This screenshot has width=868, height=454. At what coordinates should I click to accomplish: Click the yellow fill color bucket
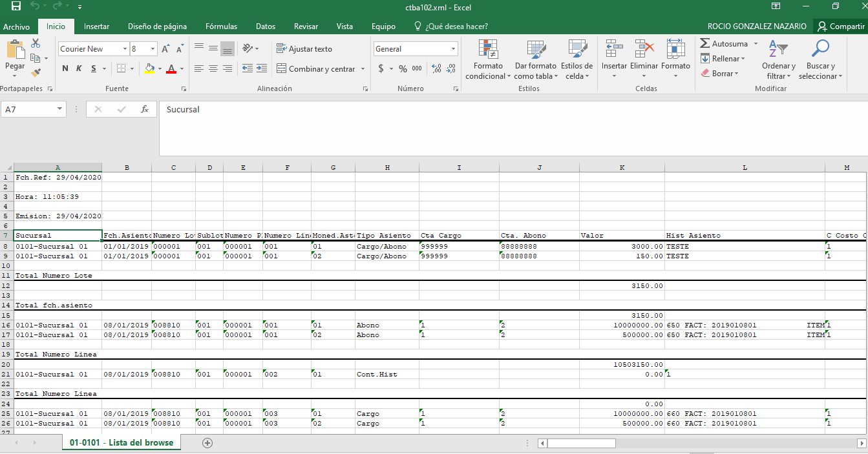pyautogui.click(x=149, y=68)
